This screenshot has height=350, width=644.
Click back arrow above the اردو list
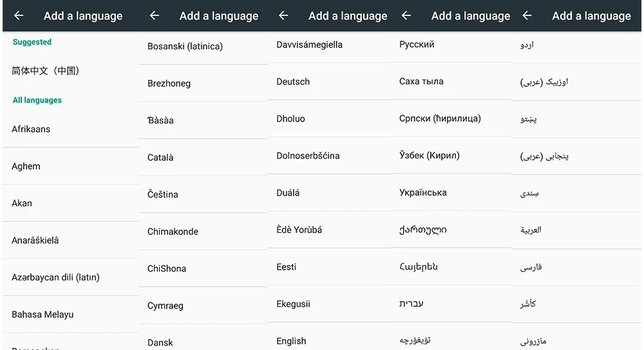coord(527,16)
